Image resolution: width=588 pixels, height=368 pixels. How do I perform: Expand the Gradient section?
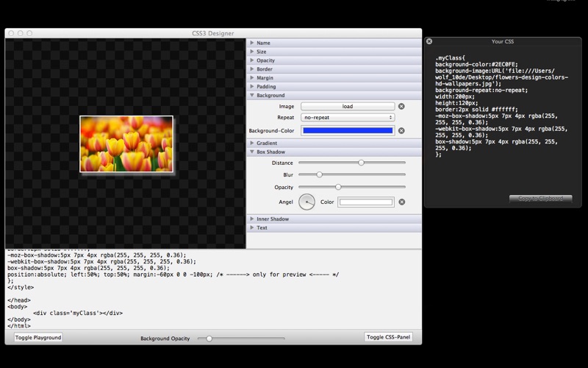(x=334, y=143)
